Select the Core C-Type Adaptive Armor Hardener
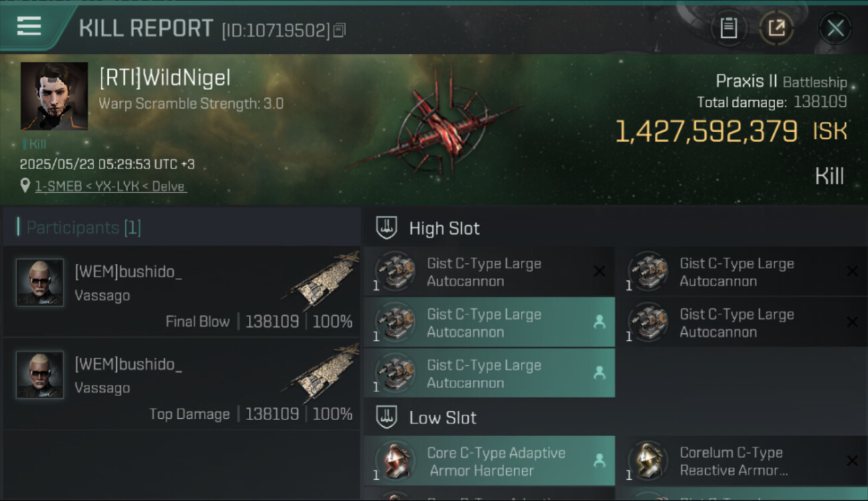The image size is (868, 501). click(x=494, y=461)
